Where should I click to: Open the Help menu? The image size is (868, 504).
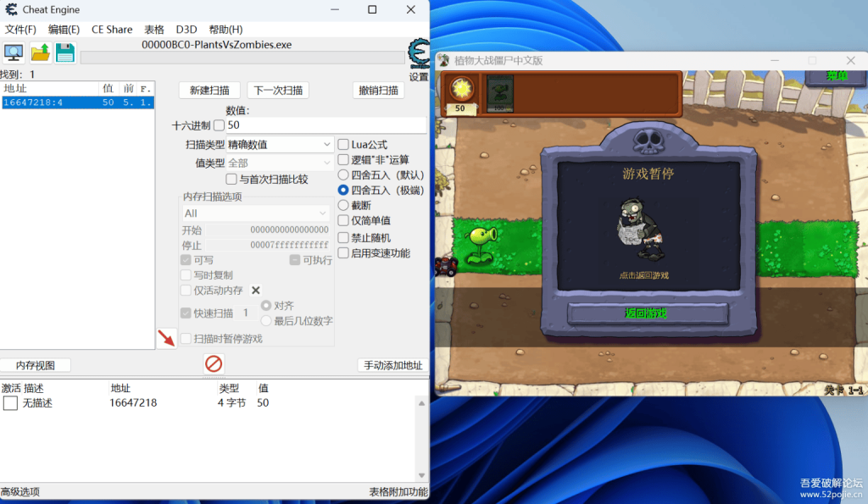point(225,30)
